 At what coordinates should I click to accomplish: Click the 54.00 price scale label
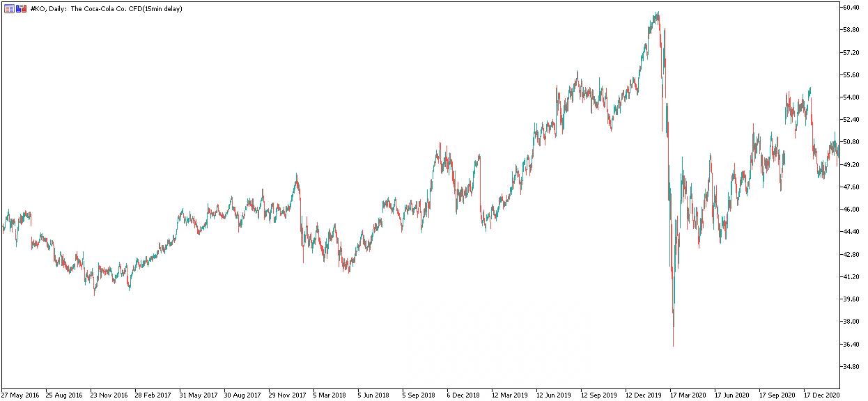tap(852, 97)
